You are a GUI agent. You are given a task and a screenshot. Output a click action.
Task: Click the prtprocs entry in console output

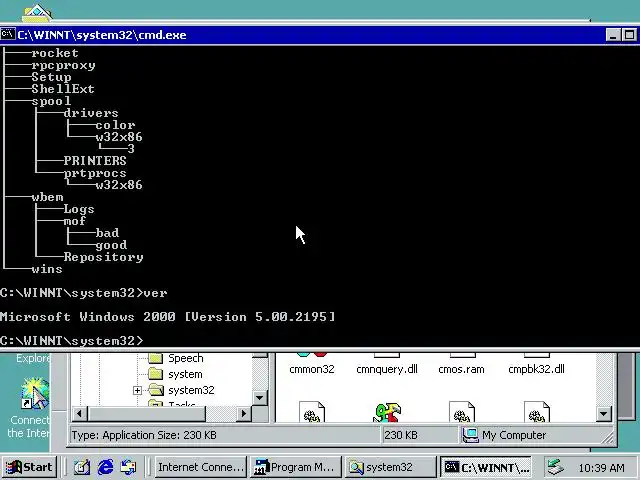pyautogui.click(x=95, y=173)
